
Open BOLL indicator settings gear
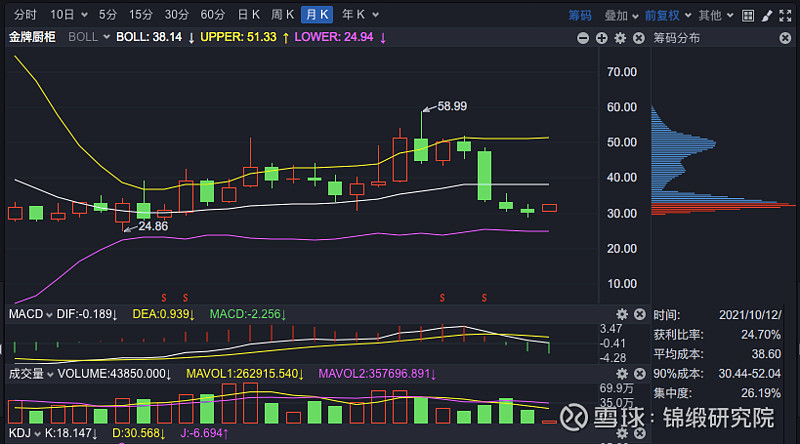620,38
